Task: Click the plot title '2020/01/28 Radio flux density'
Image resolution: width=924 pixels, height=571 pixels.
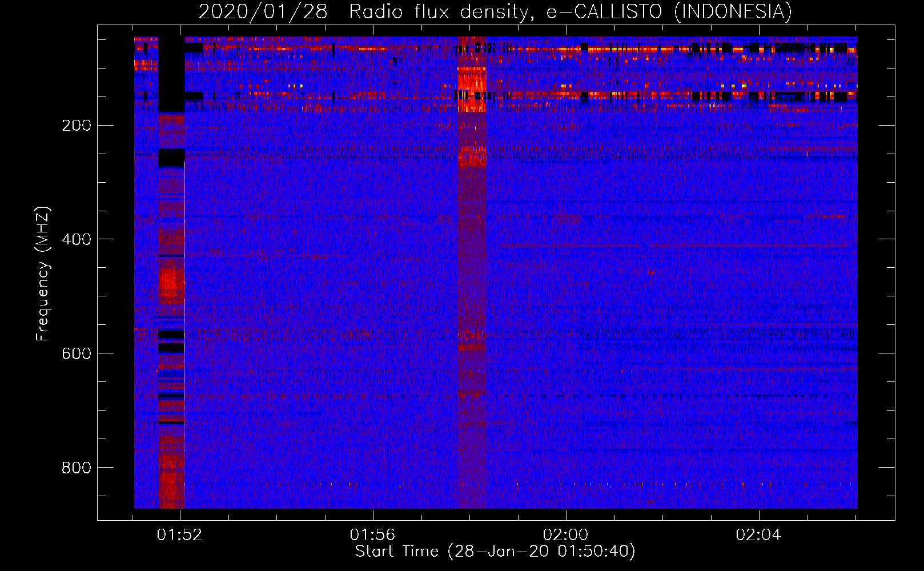Action: [495, 11]
